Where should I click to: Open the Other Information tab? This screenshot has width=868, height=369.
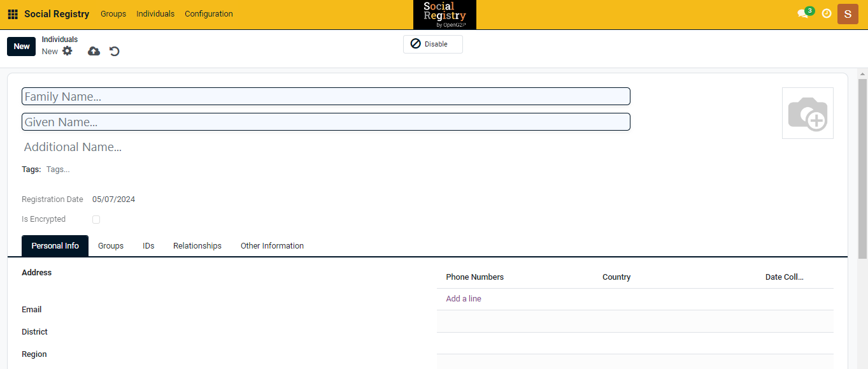click(272, 246)
